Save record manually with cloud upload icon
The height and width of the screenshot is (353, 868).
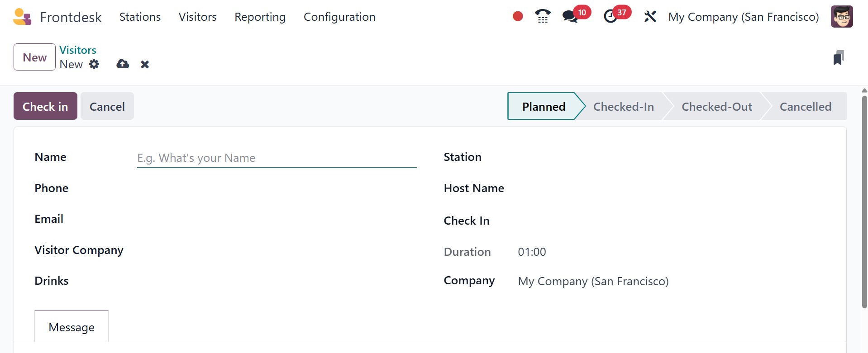tap(123, 64)
